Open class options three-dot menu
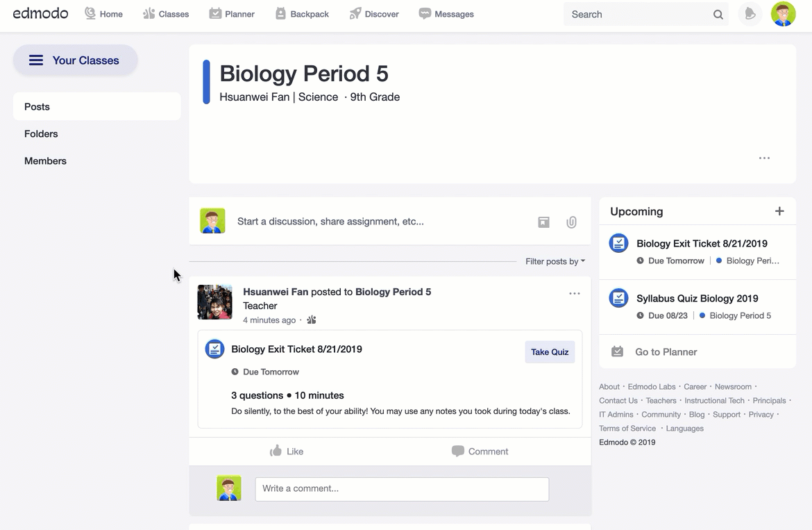This screenshot has width=812, height=530. pyautogui.click(x=764, y=158)
